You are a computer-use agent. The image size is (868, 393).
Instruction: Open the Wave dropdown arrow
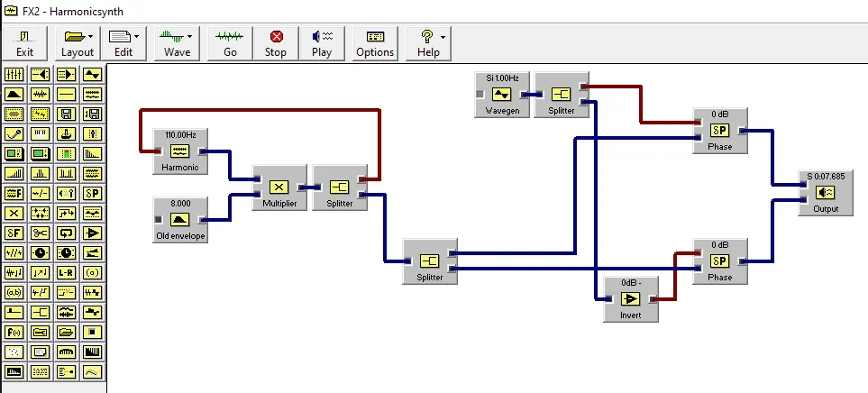190,37
